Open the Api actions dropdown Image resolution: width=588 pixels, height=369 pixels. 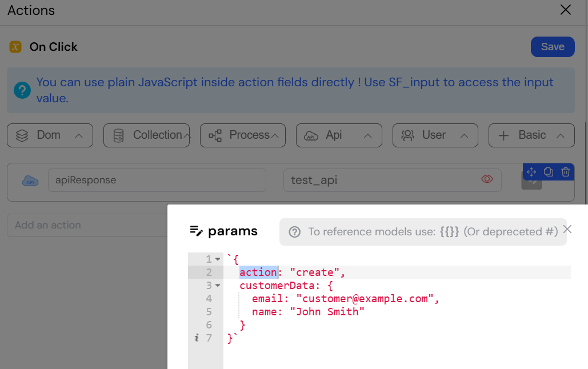pos(339,135)
